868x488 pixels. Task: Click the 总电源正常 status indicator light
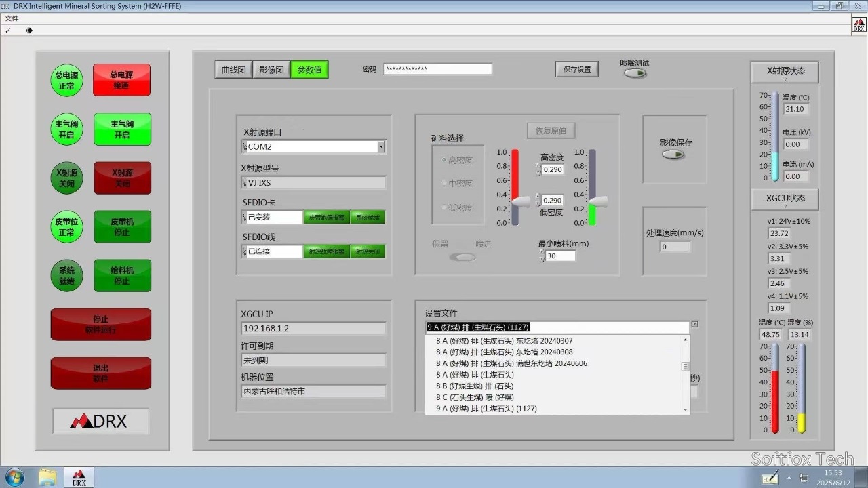(x=66, y=79)
